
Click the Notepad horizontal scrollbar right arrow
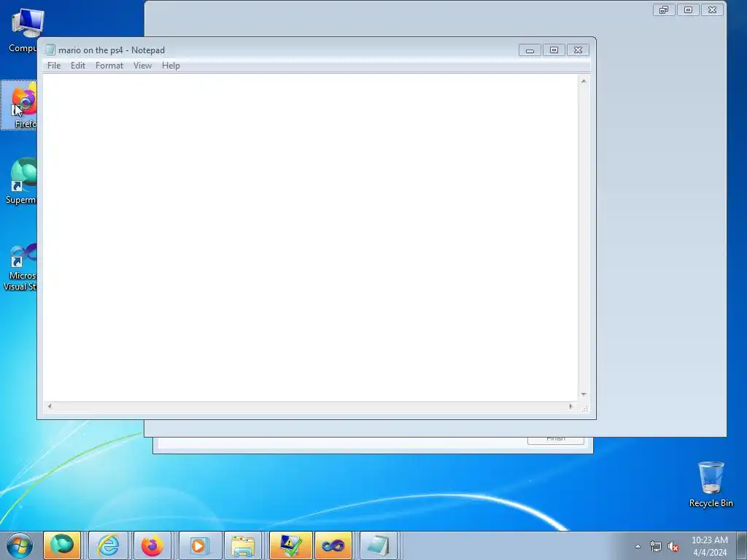[x=570, y=406]
